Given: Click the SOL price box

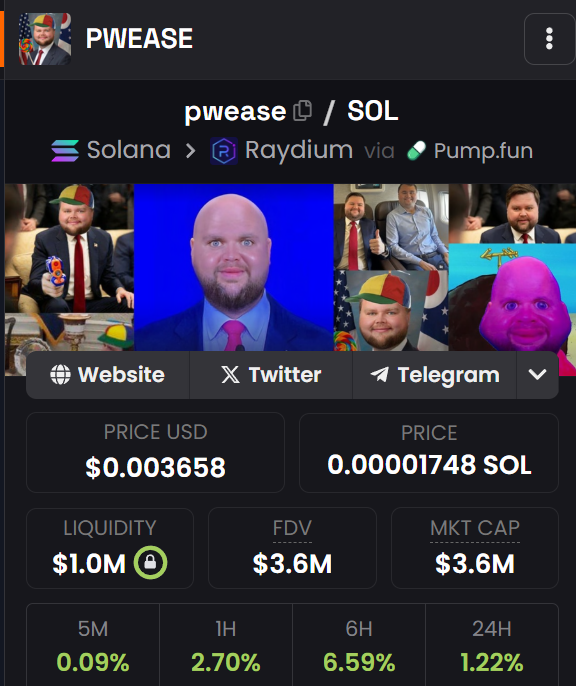Looking at the screenshot, I should 429,452.
